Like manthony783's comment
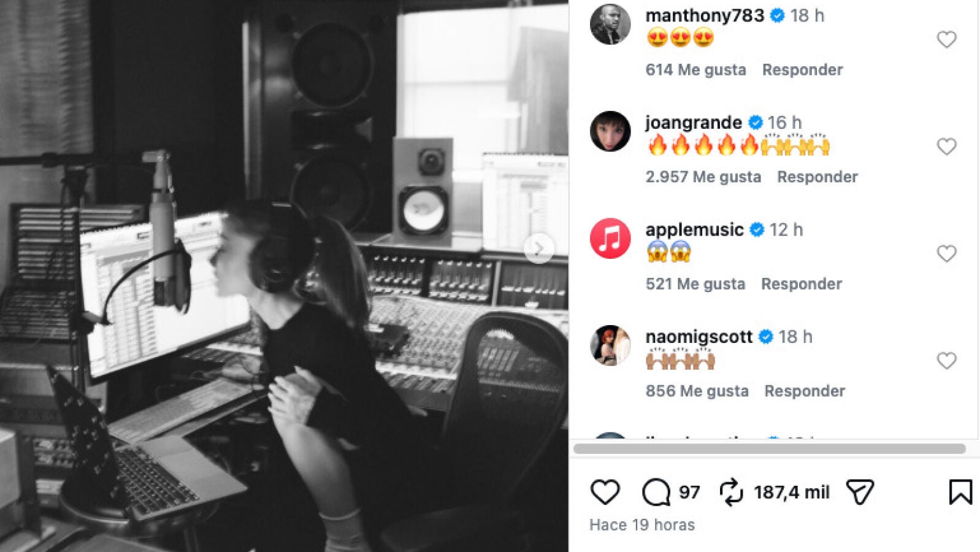 click(x=946, y=40)
